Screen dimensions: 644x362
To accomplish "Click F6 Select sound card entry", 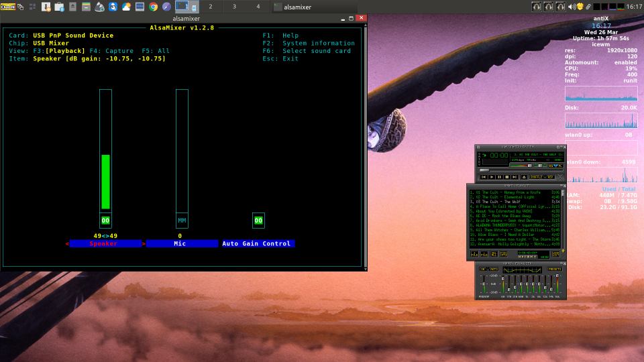I will pos(307,51).
